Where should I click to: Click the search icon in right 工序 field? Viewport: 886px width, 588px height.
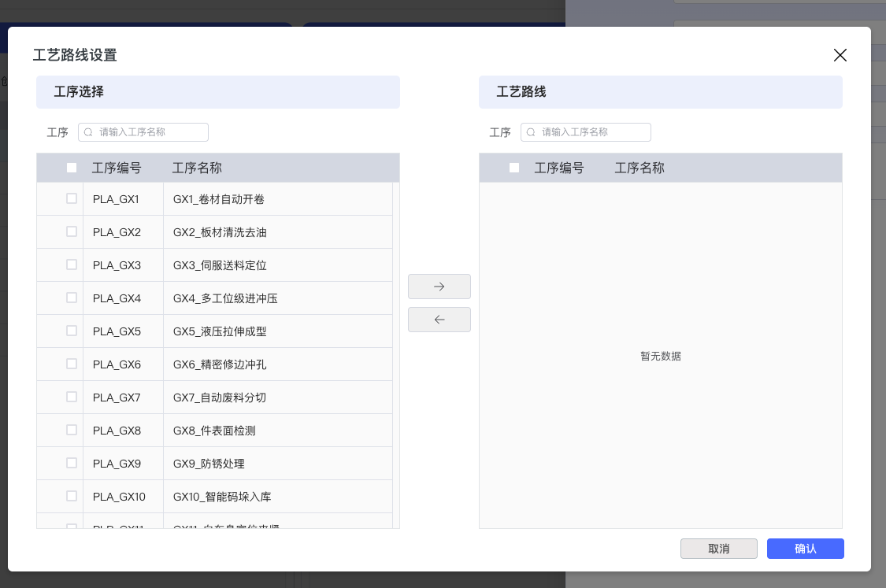pos(531,132)
